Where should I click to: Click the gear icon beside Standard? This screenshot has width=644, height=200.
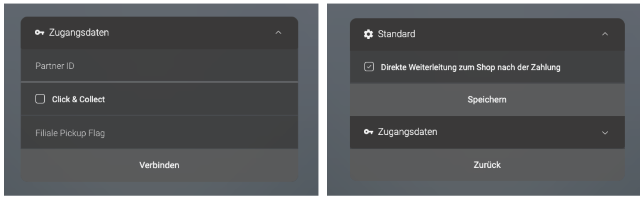(368, 34)
